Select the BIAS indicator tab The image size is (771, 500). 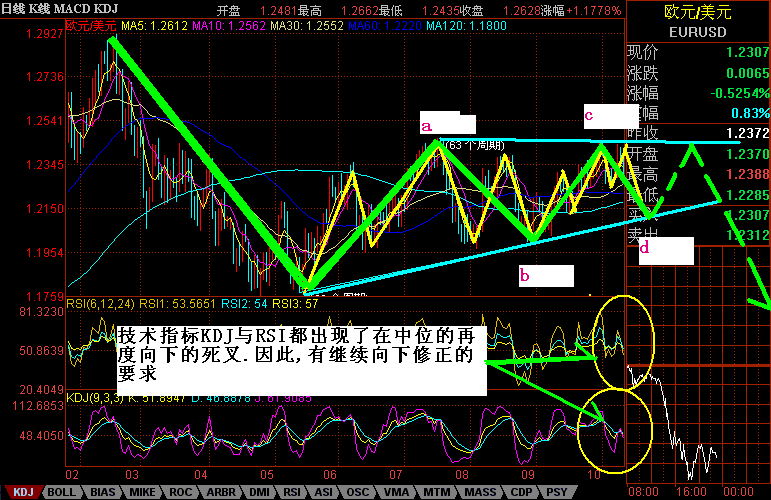tap(104, 492)
